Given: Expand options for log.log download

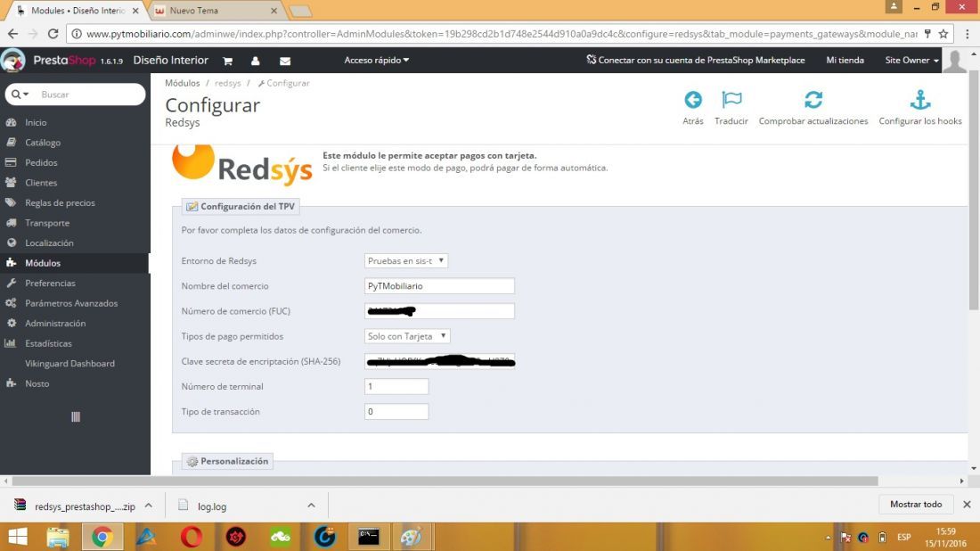Looking at the screenshot, I should [311, 506].
